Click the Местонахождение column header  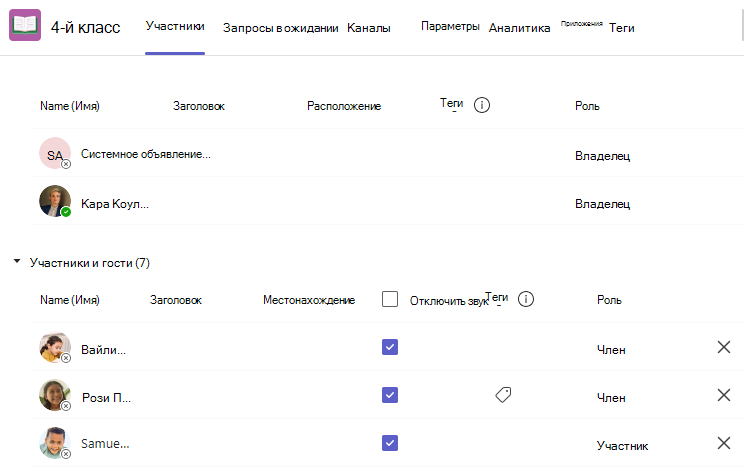click(309, 300)
